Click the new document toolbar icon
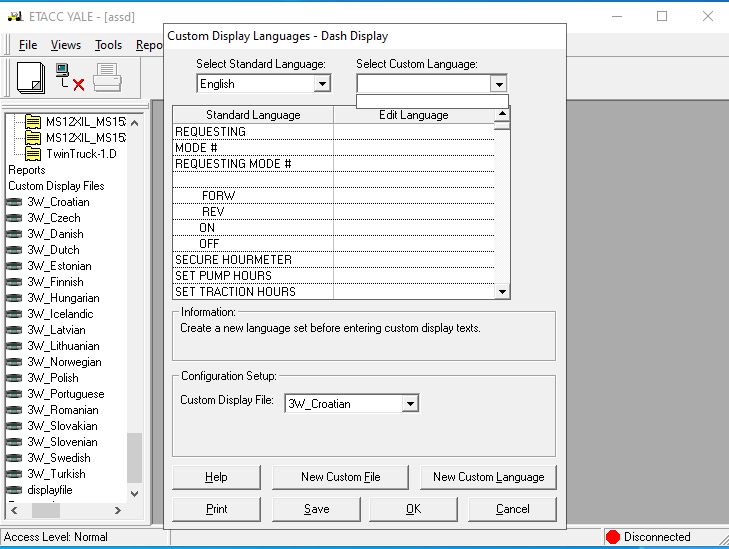 tap(30, 78)
